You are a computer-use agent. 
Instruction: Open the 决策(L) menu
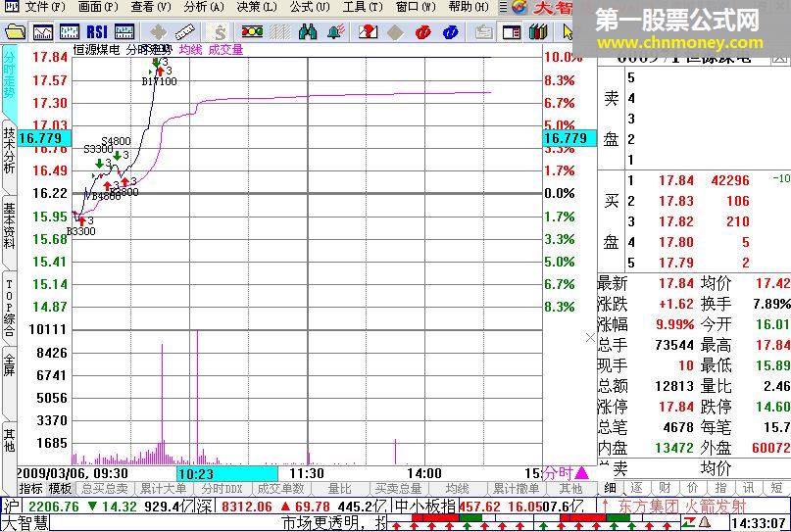(257, 7)
